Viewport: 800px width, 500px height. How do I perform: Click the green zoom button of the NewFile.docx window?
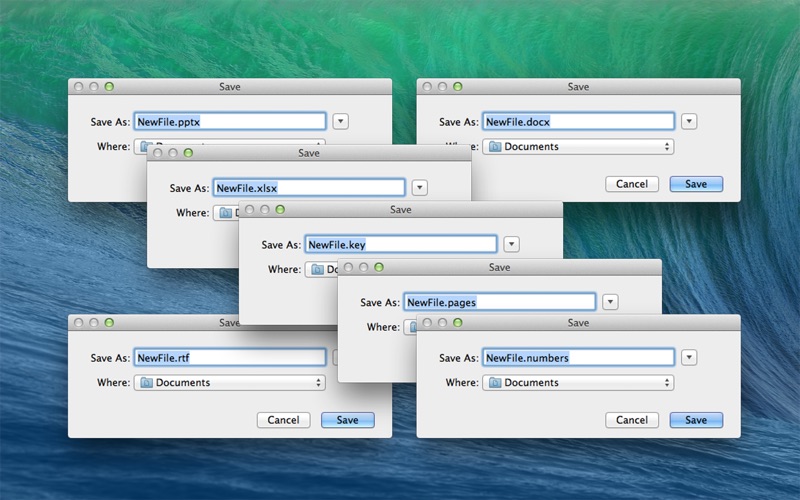pyautogui.click(x=458, y=87)
